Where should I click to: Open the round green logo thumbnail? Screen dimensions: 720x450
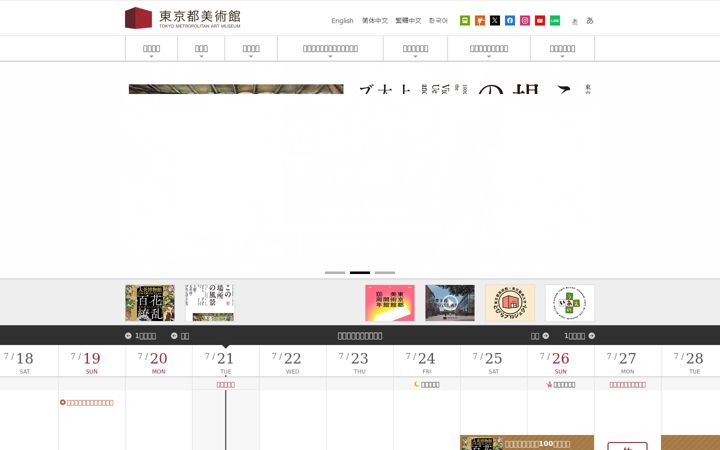pyautogui.click(x=570, y=303)
